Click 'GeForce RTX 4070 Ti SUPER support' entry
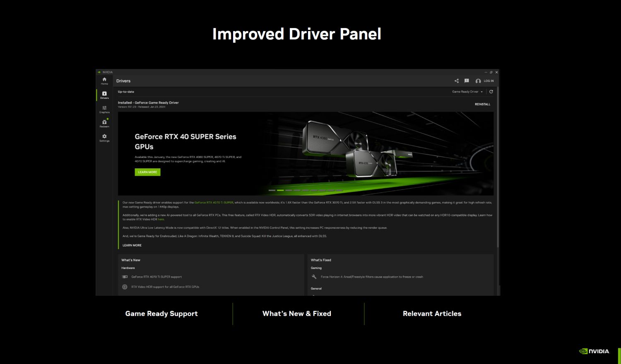621x364 pixels. click(156, 277)
